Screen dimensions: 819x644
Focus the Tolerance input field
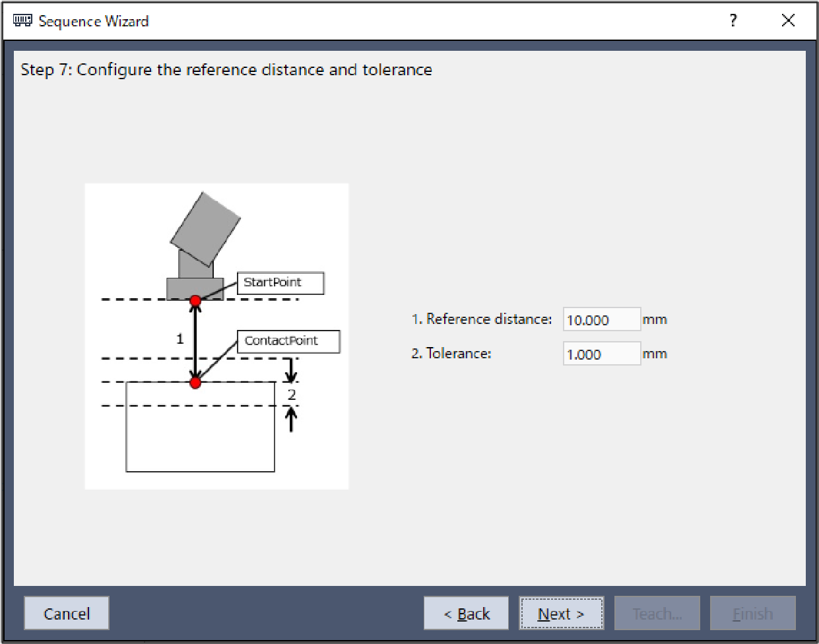tap(601, 354)
